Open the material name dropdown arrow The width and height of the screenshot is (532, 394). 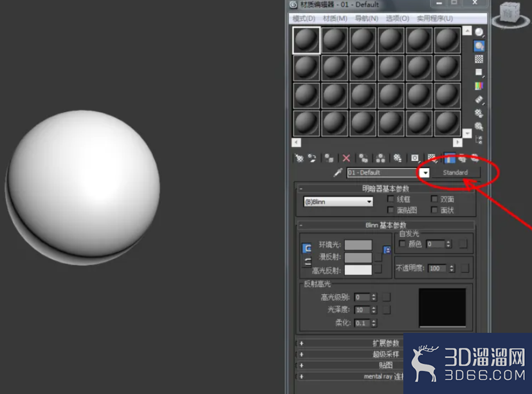[425, 173]
